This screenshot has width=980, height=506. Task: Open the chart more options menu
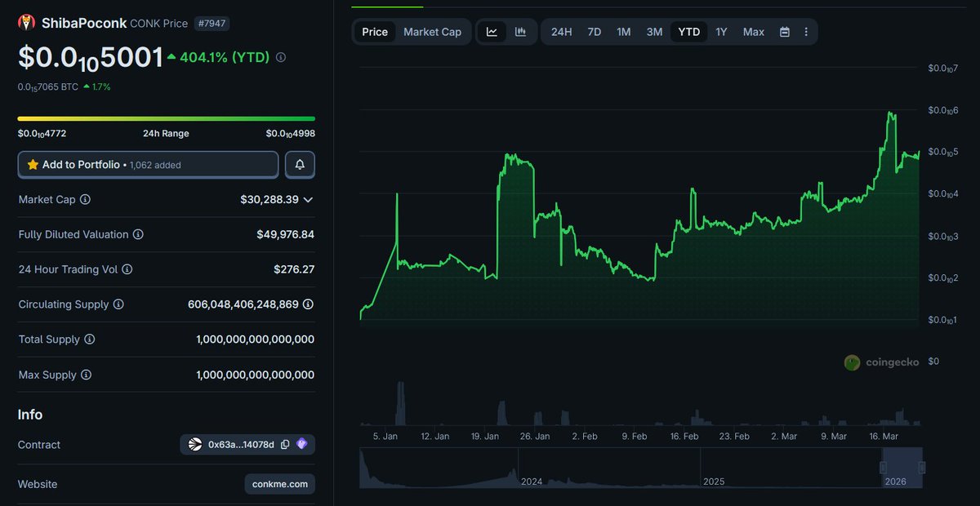pos(806,32)
